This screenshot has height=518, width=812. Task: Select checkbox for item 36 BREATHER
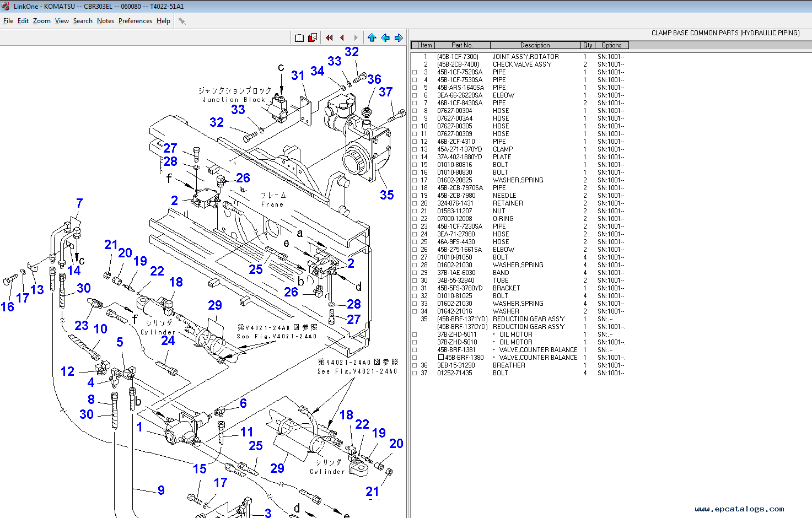pos(415,365)
